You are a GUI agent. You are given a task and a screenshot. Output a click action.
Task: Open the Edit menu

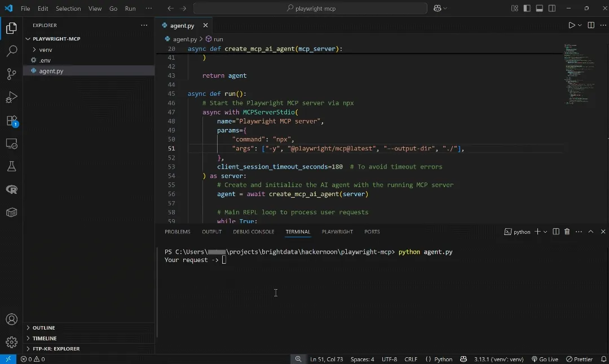click(43, 8)
